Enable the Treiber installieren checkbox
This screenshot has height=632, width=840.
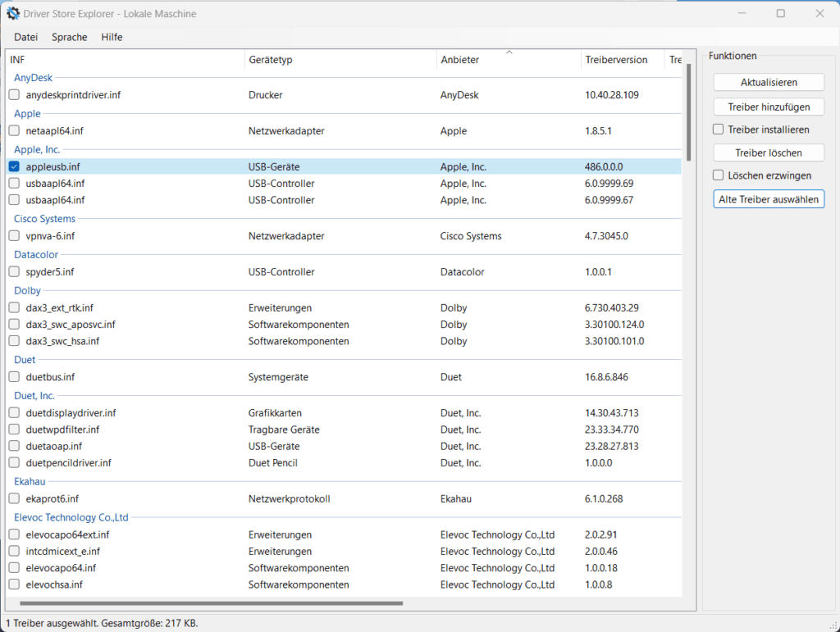click(x=719, y=130)
